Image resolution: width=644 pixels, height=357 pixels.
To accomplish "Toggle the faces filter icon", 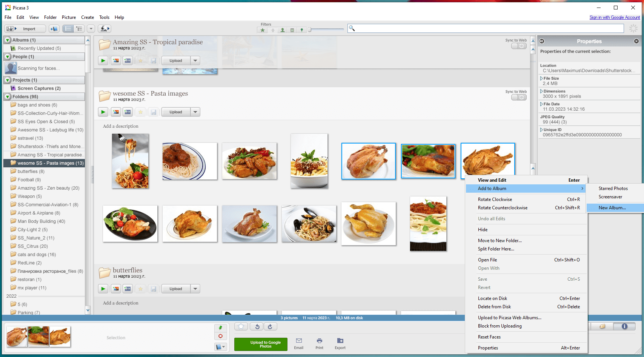I will click(x=282, y=30).
